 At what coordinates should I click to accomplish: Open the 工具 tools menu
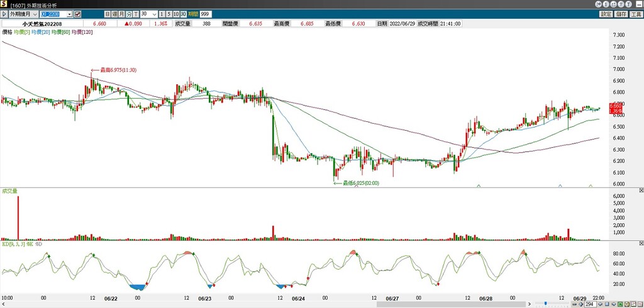(636, 14)
